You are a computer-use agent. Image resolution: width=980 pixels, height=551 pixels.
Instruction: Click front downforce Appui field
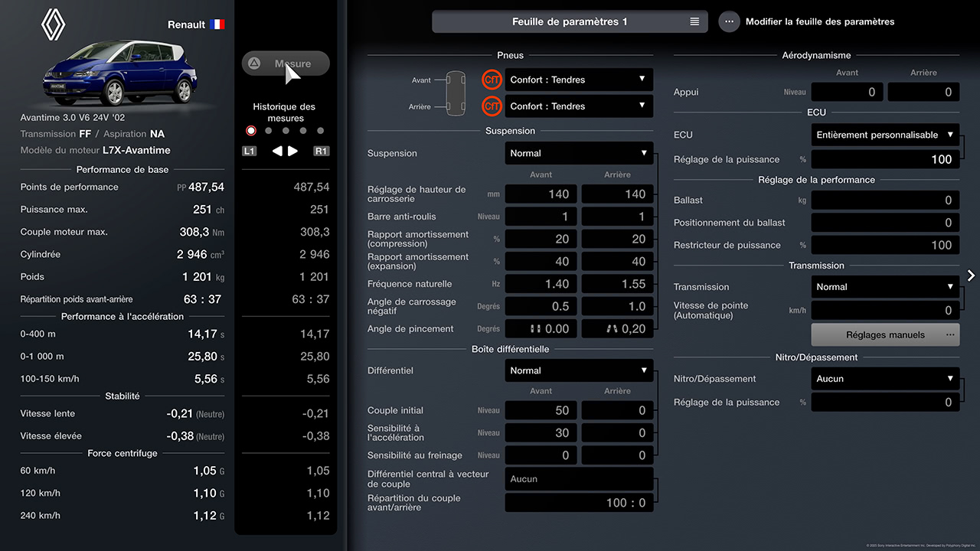pyautogui.click(x=847, y=92)
